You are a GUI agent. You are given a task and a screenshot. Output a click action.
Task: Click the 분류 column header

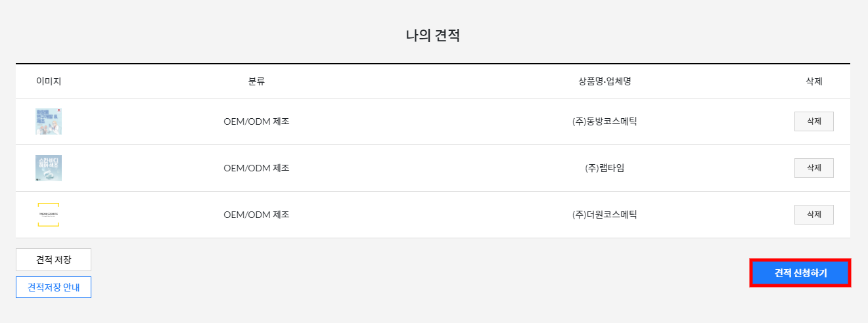pos(256,81)
